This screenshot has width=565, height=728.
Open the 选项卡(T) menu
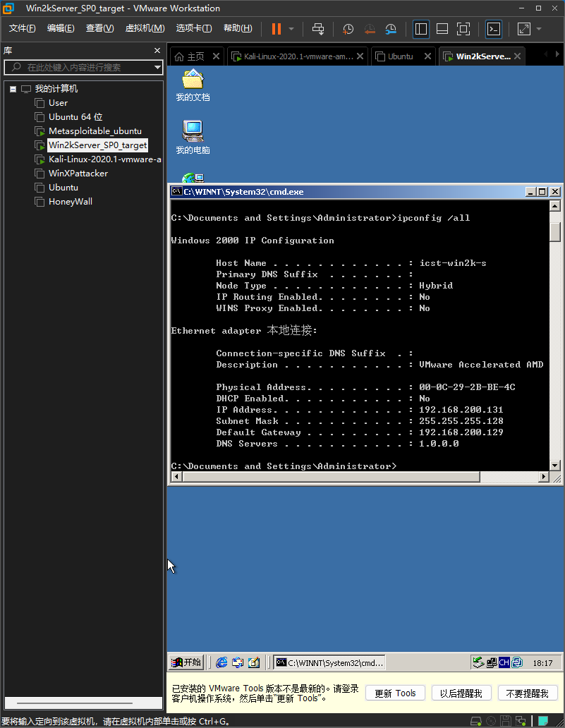coord(193,28)
